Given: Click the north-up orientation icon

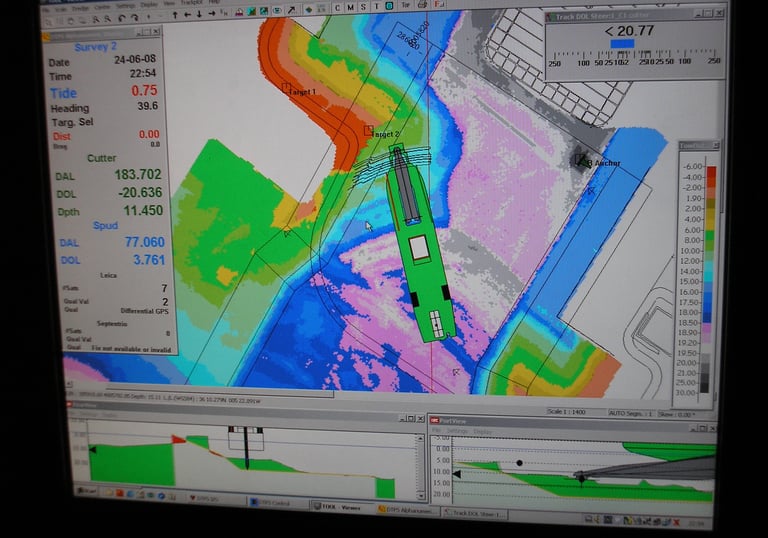Looking at the screenshot, I should pyautogui.click(x=224, y=14).
